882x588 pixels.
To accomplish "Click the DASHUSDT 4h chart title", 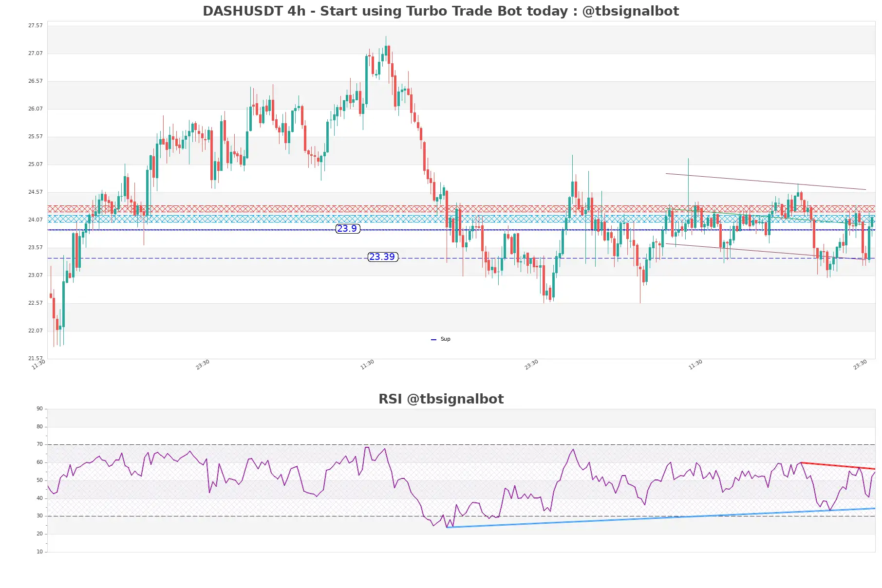I will pyautogui.click(x=441, y=11).
